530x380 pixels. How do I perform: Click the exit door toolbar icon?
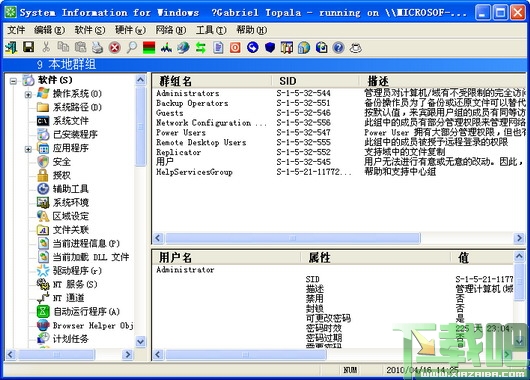[x=11, y=48]
